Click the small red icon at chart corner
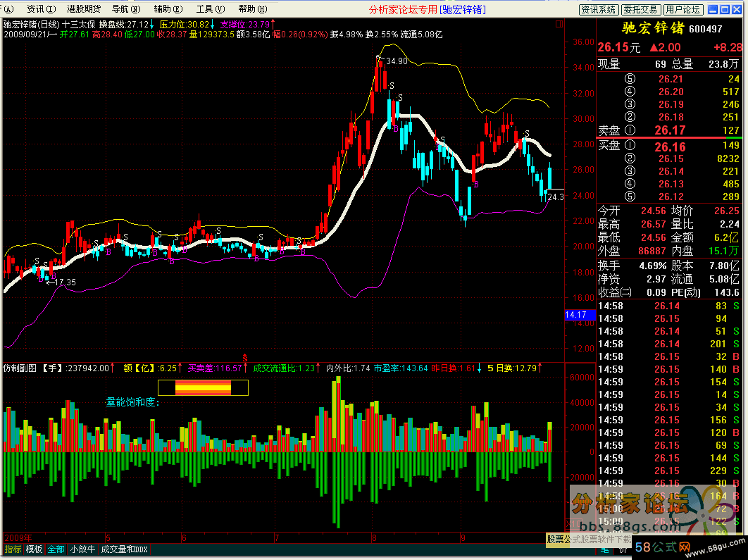This screenshot has height=560, width=748. (559, 23)
